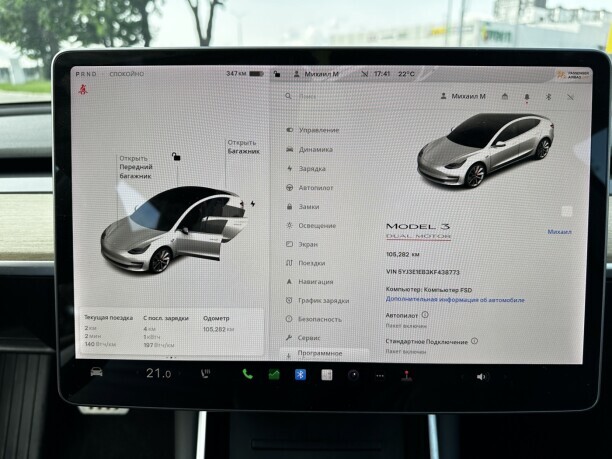Screen dimensions: 612x459
Task: Open the white square app icon in the bottom bar
Action: click(327, 375)
